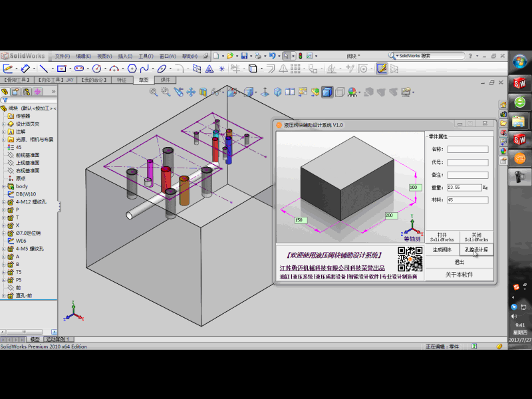
Task: Select the Smart Dimension tool
Action: click(x=25, y=68)
